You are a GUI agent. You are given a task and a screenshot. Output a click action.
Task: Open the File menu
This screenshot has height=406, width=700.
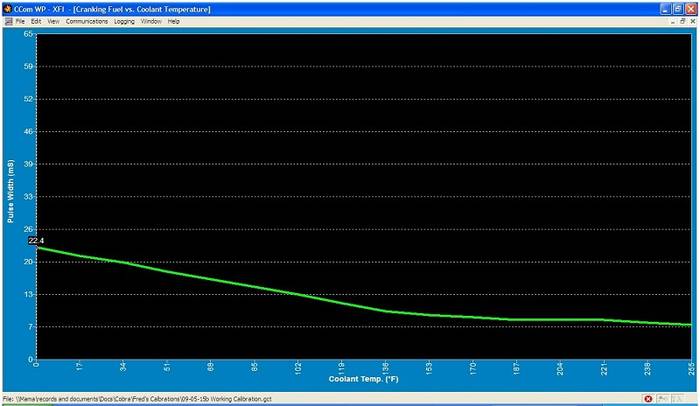(x=20, y=21)
